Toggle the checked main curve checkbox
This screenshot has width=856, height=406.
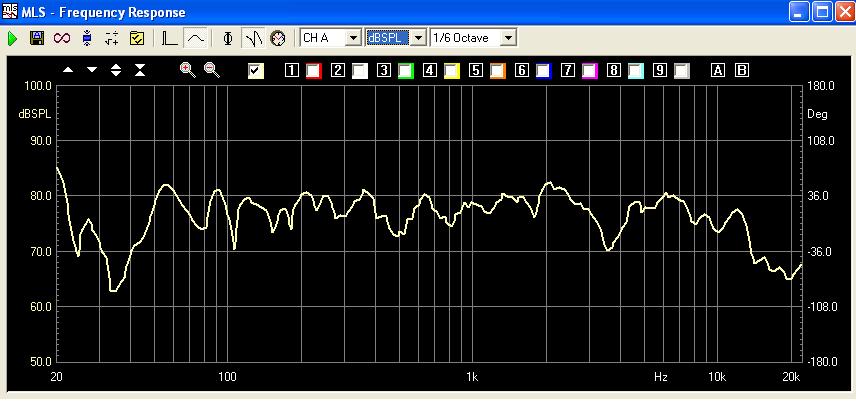pyautogui.click(x=256, y=70)
